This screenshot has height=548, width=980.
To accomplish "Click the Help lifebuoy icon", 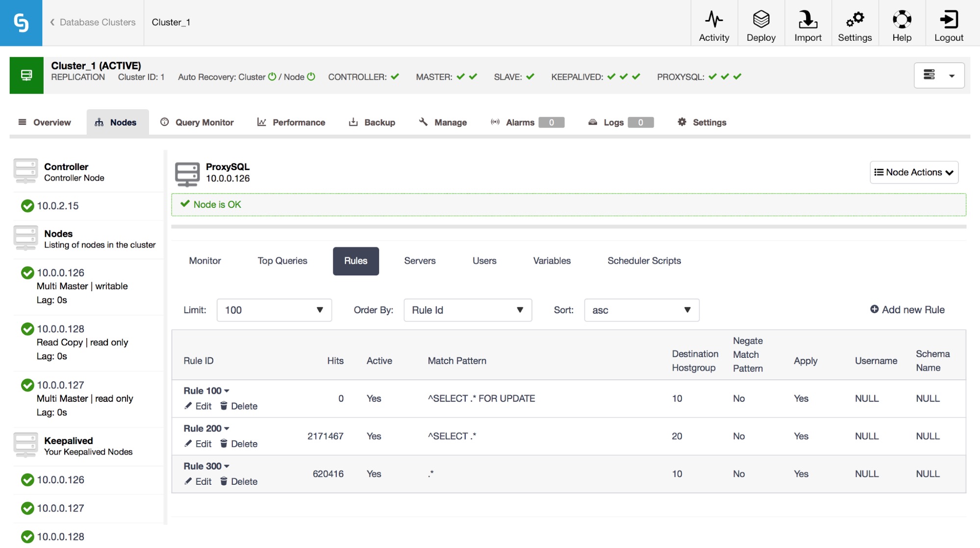I will (902, 25).
